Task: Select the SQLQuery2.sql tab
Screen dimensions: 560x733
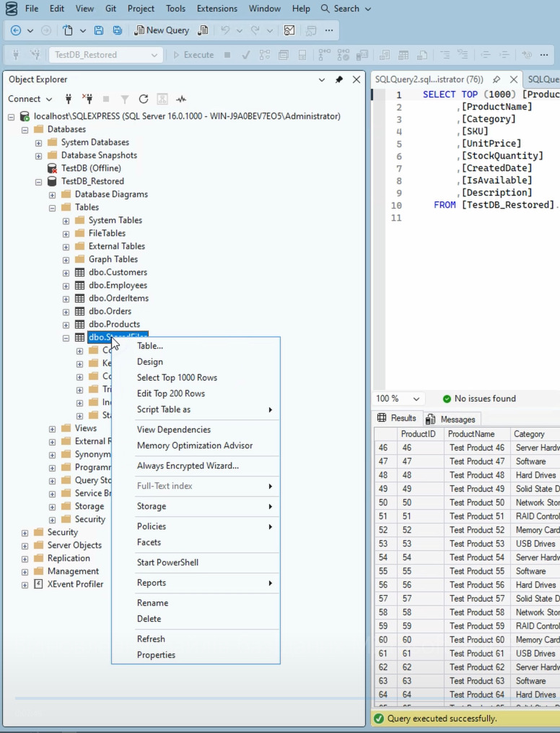Action: [x=429, y=79]
